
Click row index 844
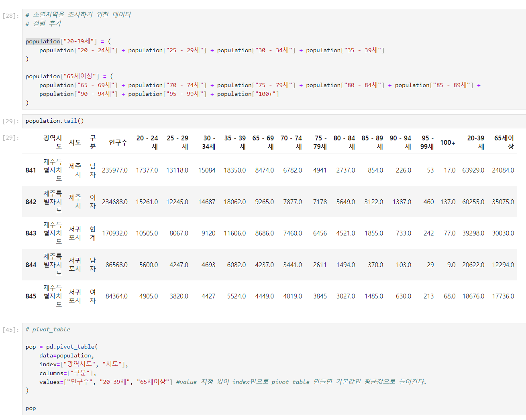[x=31, y=265]
